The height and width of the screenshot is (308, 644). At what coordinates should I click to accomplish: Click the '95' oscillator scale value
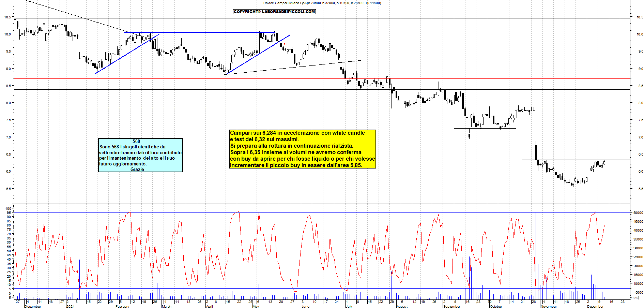point(9,212)
